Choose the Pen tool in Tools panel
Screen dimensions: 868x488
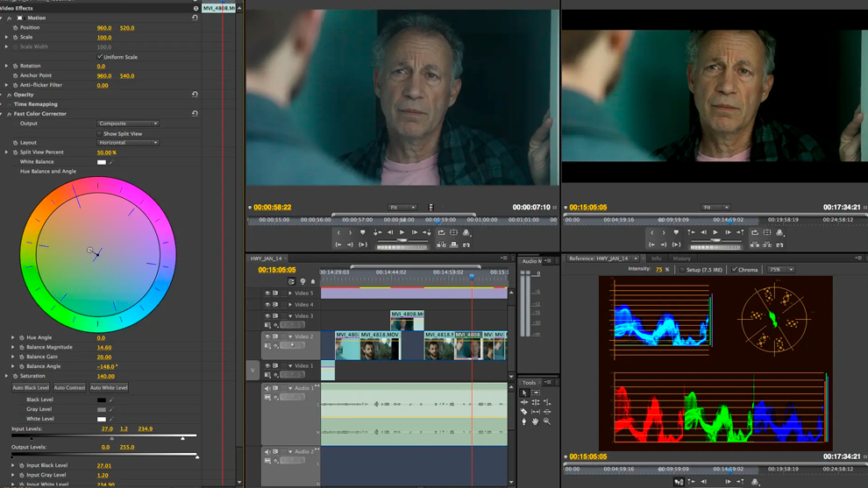point(524,421)
